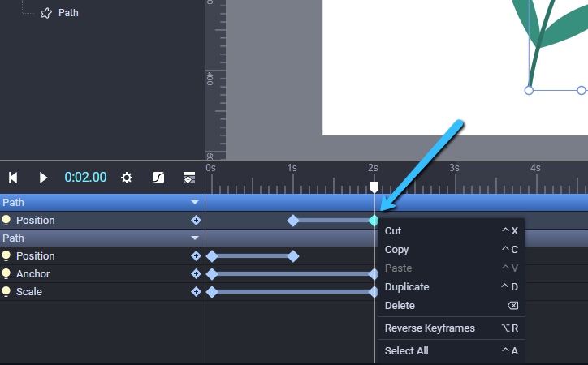Select second Position keyframe at 1s
This screenshot has width=588, height=365.
[x=293, y=256]
